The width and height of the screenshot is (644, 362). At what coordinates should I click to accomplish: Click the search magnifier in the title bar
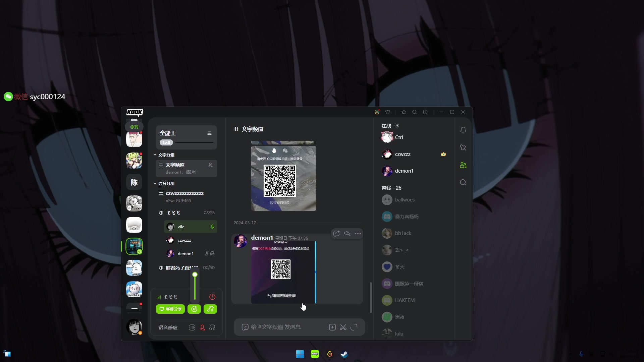tap(415, 112)
